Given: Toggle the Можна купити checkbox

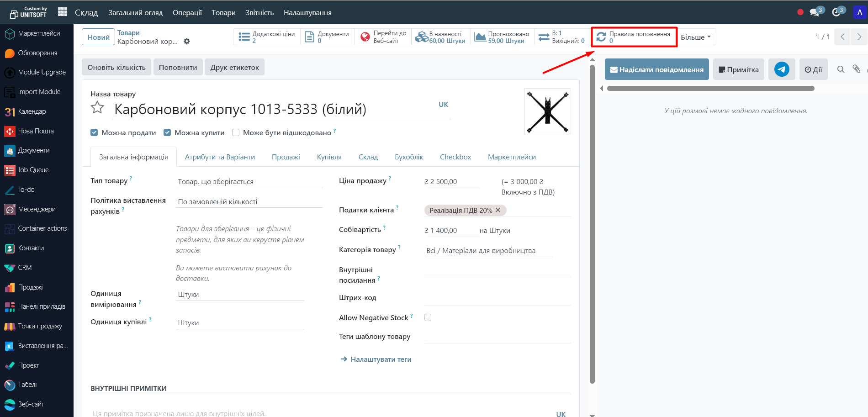Looking at the screenshot, I should [x=167, y=133].
